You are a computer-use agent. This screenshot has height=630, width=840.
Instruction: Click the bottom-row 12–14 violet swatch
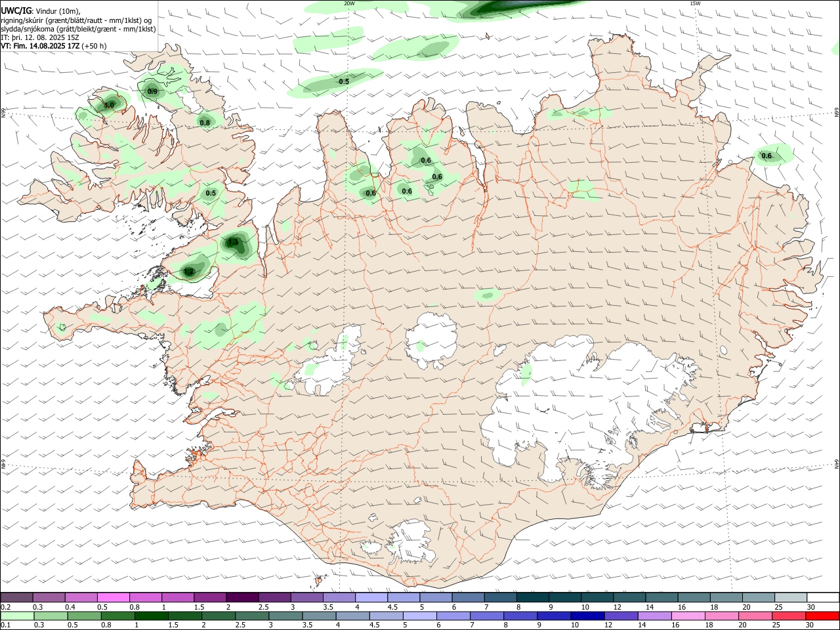(x=621, y=616)
